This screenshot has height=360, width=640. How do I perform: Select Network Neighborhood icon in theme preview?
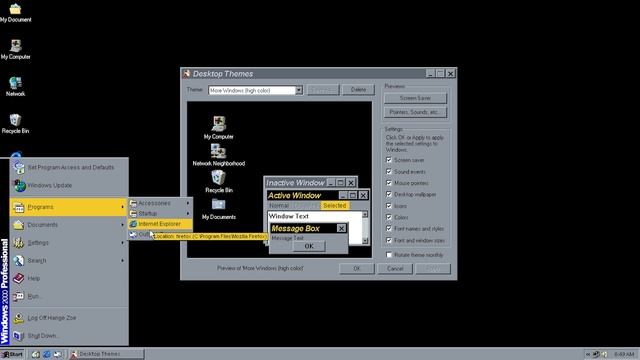218,155
